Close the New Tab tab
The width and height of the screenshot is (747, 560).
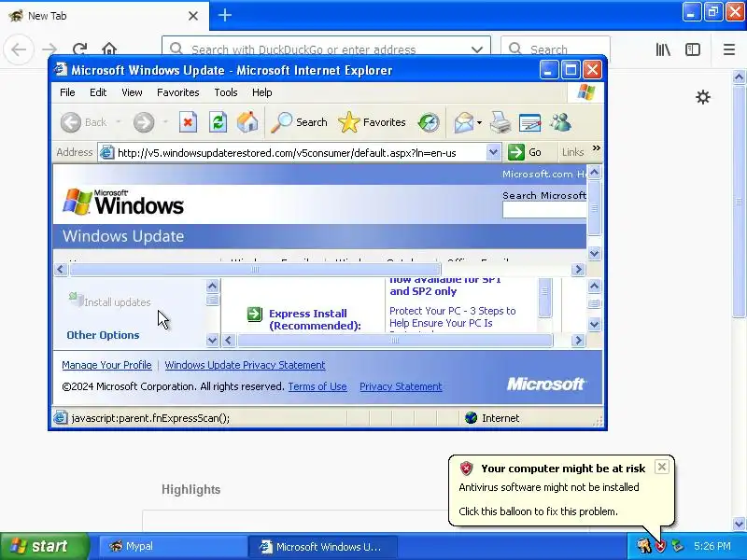tap(193, 16)
